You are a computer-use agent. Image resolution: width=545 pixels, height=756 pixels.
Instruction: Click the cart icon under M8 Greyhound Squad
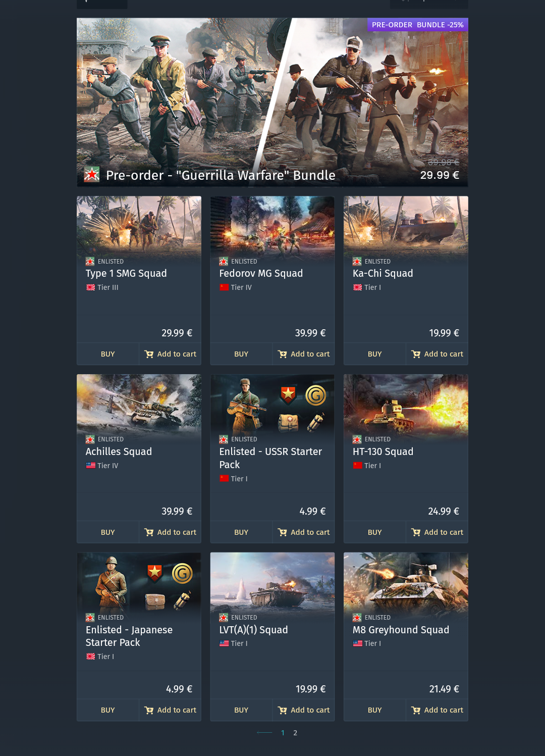tap(416, 710)
